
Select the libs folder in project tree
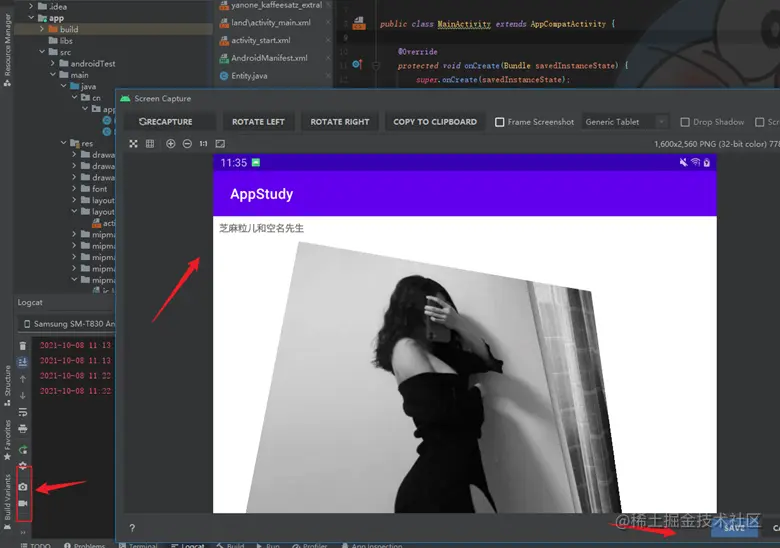[61, 40]
